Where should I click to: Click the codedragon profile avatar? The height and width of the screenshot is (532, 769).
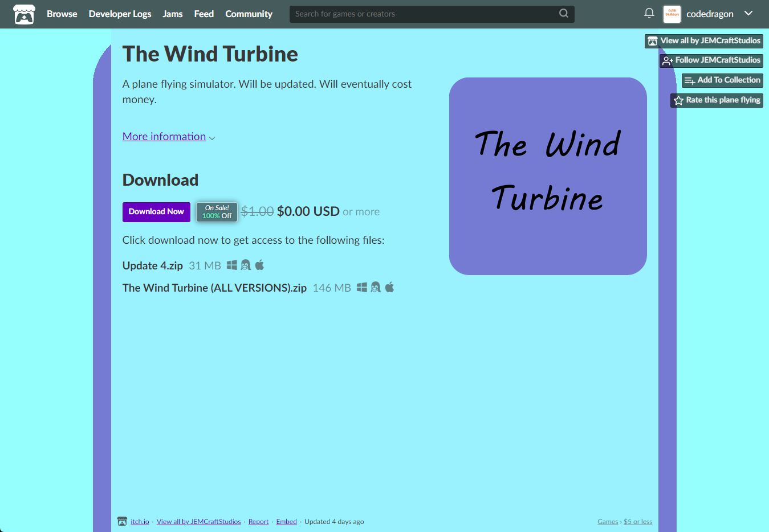672,14
